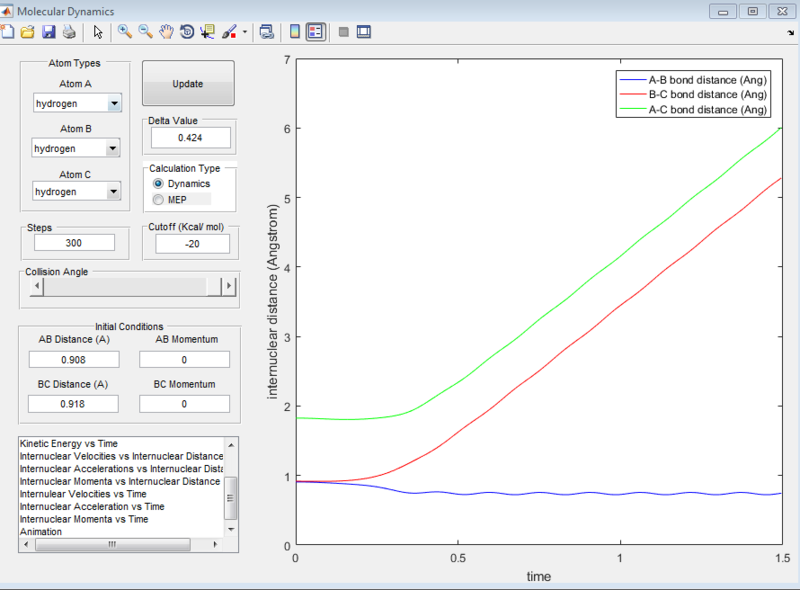Select the Dynamics calculation type

coord(158,184)
